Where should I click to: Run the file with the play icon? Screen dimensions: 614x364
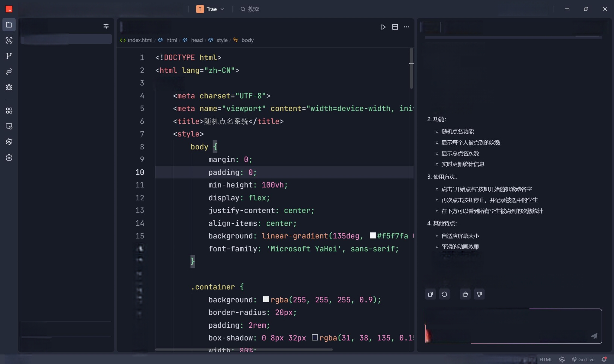(383, 27)
